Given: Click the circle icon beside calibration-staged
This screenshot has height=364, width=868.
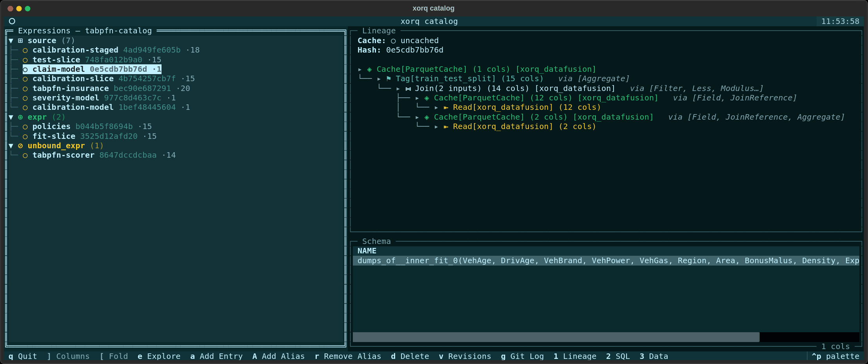Looking at the screenshot, I should [25, 50].
